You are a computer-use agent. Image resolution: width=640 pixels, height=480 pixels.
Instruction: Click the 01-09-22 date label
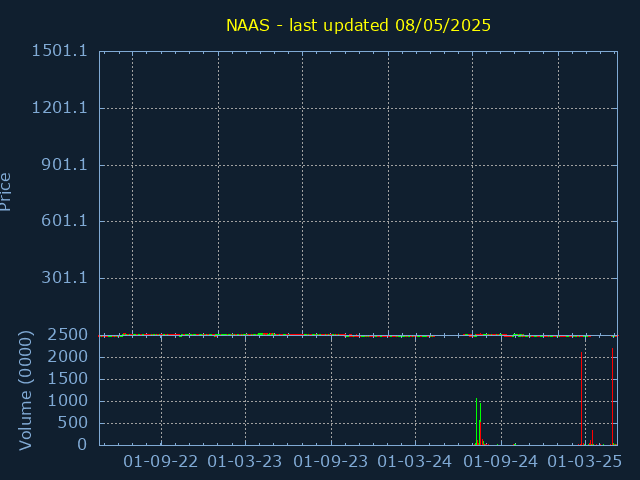point(161,462)
